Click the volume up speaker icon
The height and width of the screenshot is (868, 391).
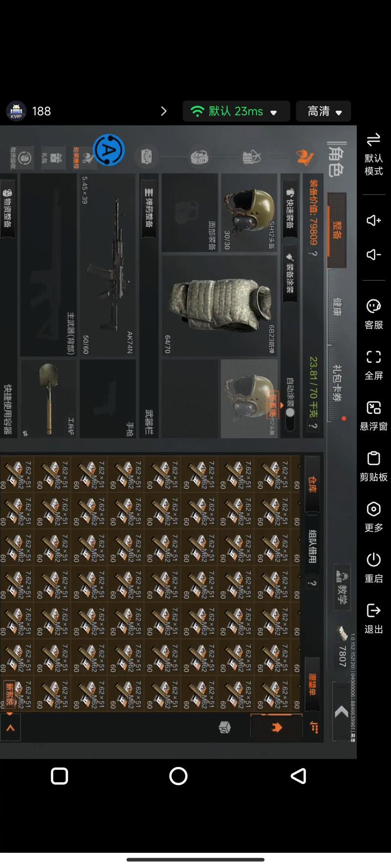pos(373,220)
